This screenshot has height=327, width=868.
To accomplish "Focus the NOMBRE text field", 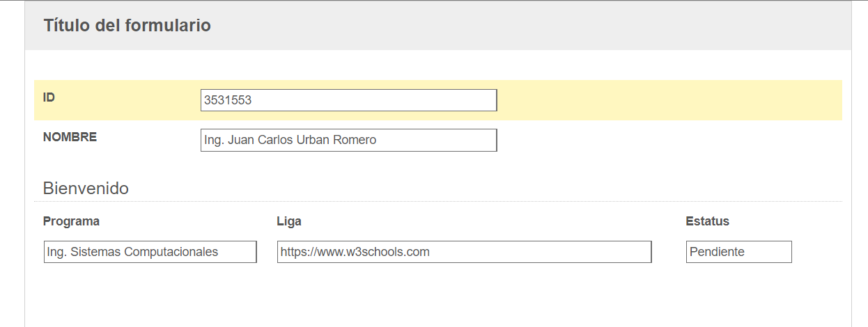I will pos(348,140).
